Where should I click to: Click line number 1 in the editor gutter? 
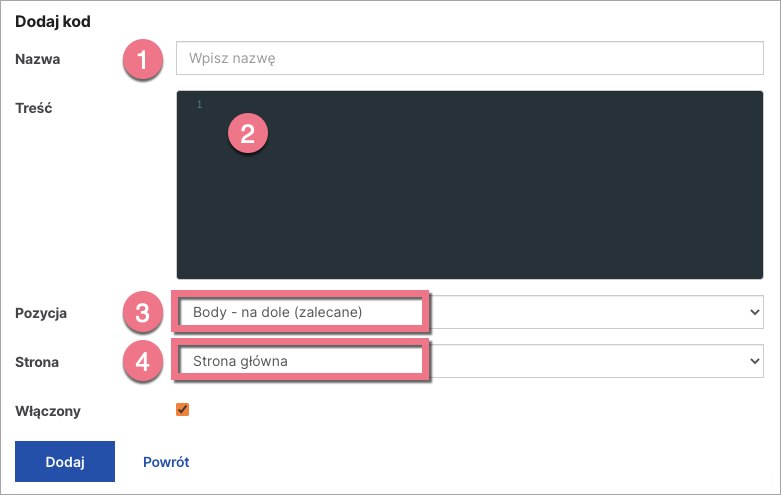click(x=199, y=105)
